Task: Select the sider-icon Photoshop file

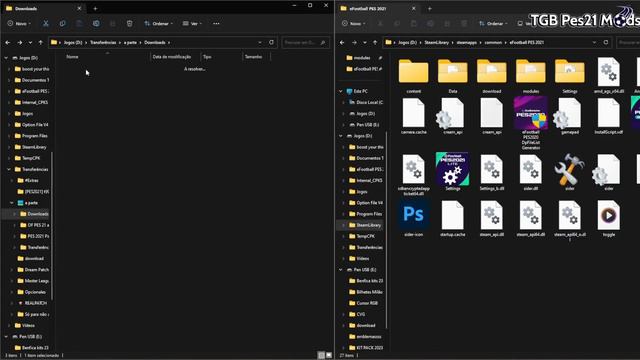Action: coord(413,218)
